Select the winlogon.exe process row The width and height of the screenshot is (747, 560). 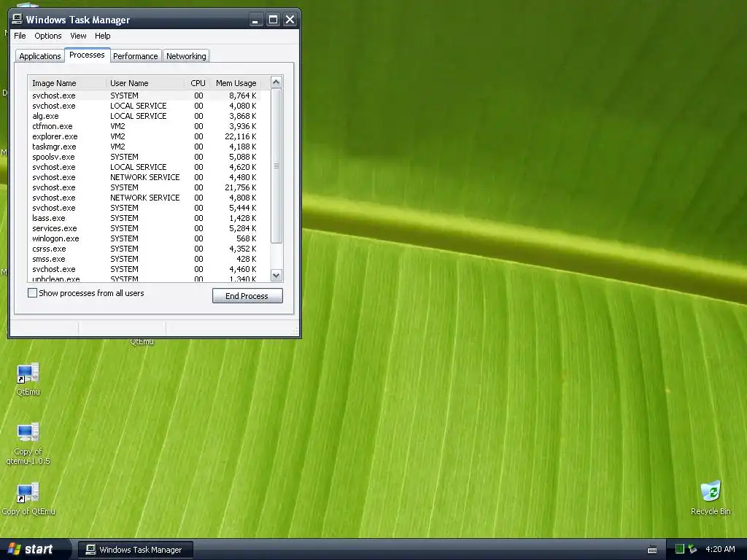pos(144,238)
